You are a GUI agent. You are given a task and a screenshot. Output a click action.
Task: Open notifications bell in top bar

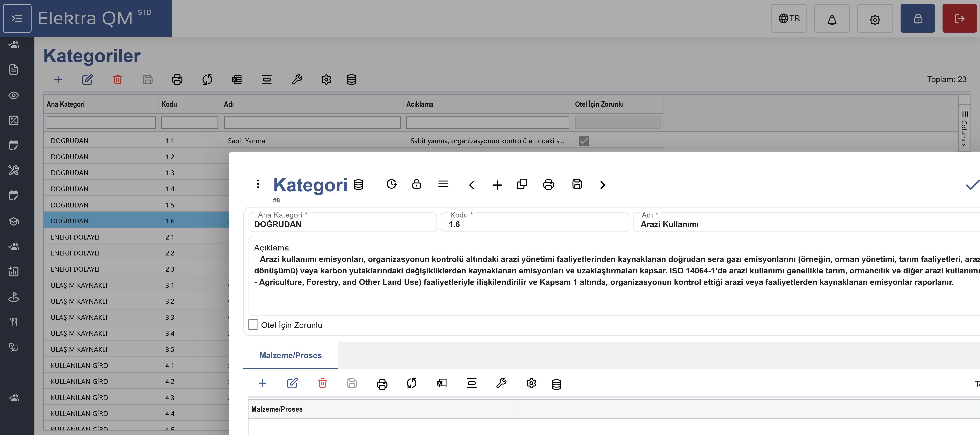832,19
